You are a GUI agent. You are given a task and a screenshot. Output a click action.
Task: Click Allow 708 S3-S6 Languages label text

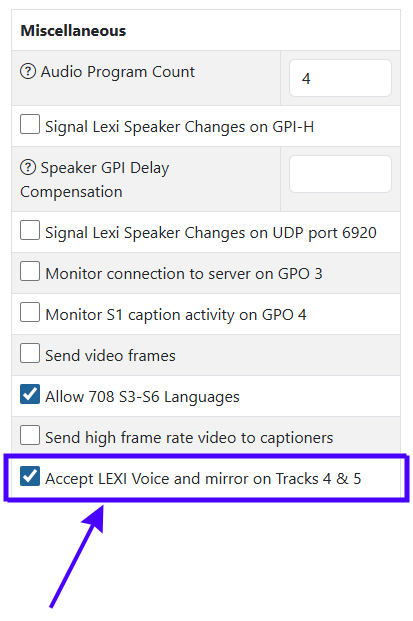[x=142, y=397]
